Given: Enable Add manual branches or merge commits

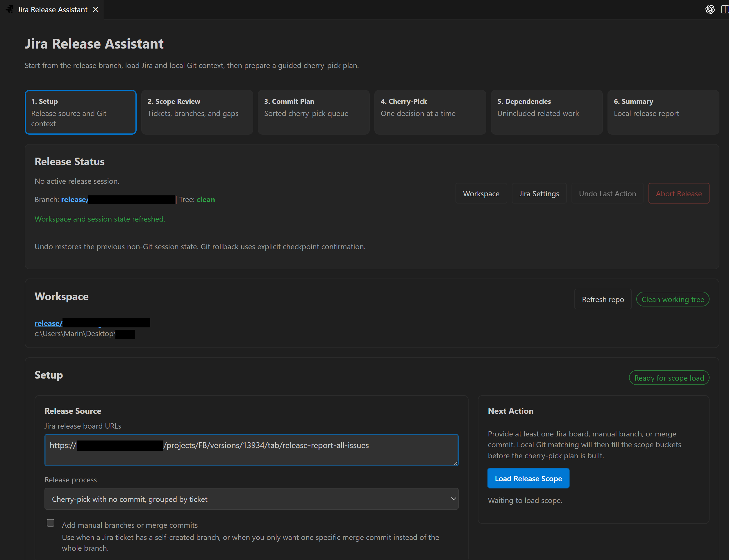Looking at the screenshot, I should click(x=51, y=523).
